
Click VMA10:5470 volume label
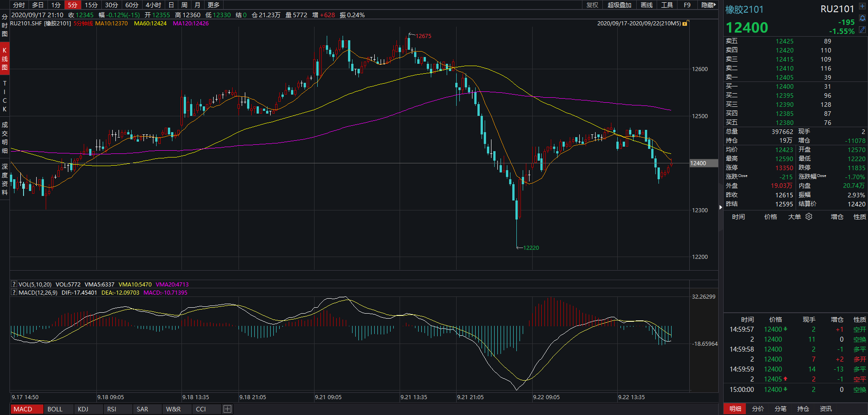[x=135, y=284]
